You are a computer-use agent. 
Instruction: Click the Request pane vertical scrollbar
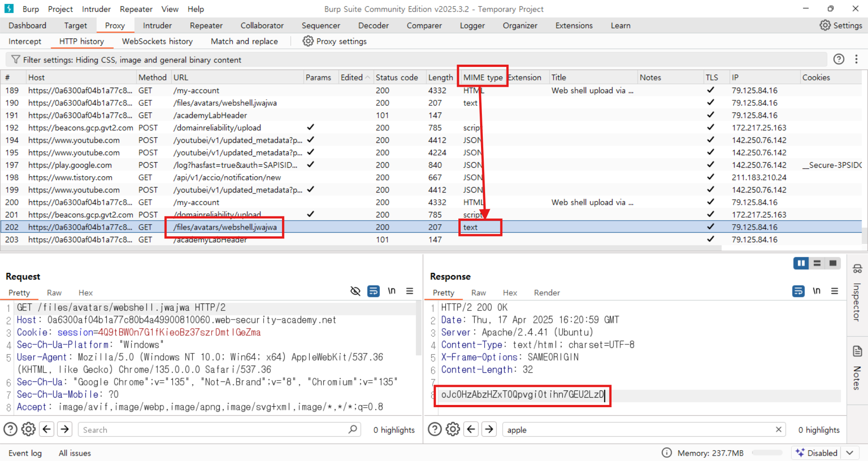point(419,328)
